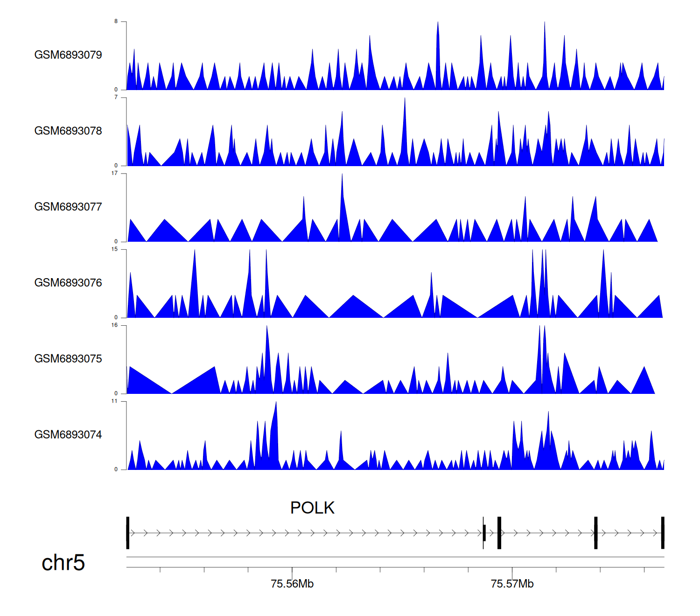700x616 pixels.
Task: Click y-axis maximum 17 on GSM6893077 track
Action: click(114, 174)
